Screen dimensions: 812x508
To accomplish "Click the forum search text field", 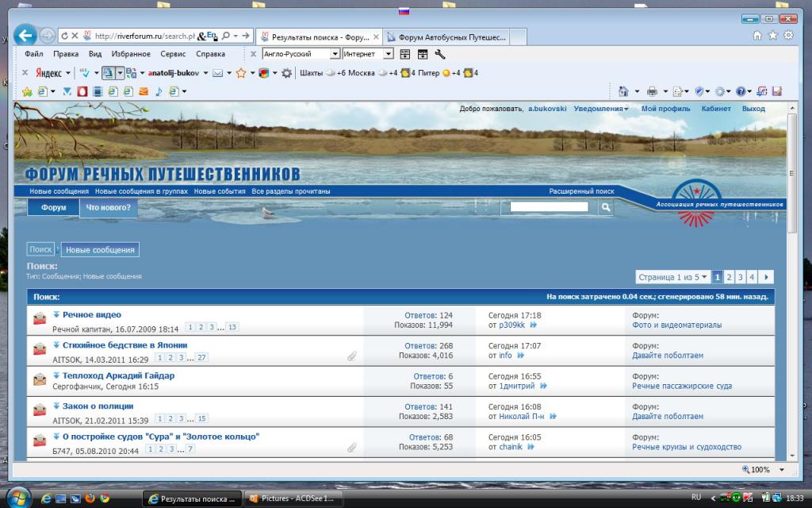I will coord(549,207).
